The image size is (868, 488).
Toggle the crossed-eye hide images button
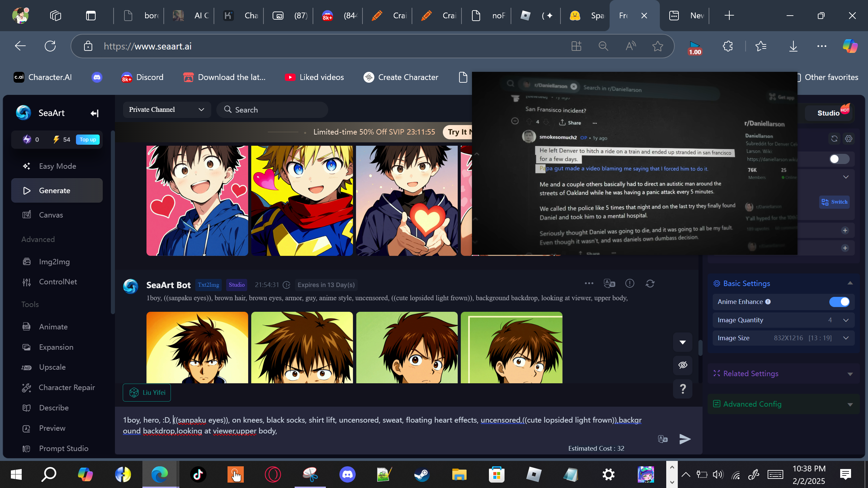[683, 365]
